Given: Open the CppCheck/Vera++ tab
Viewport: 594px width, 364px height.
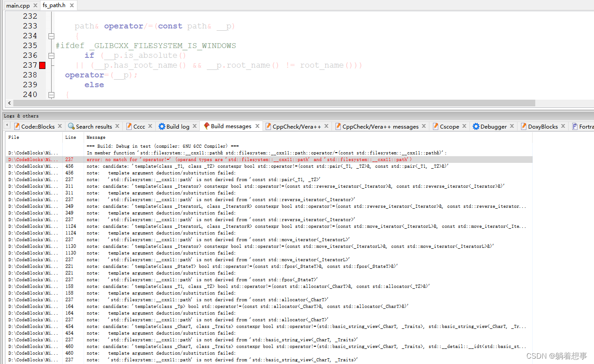Looking at the screenshot, I should 297,127.
